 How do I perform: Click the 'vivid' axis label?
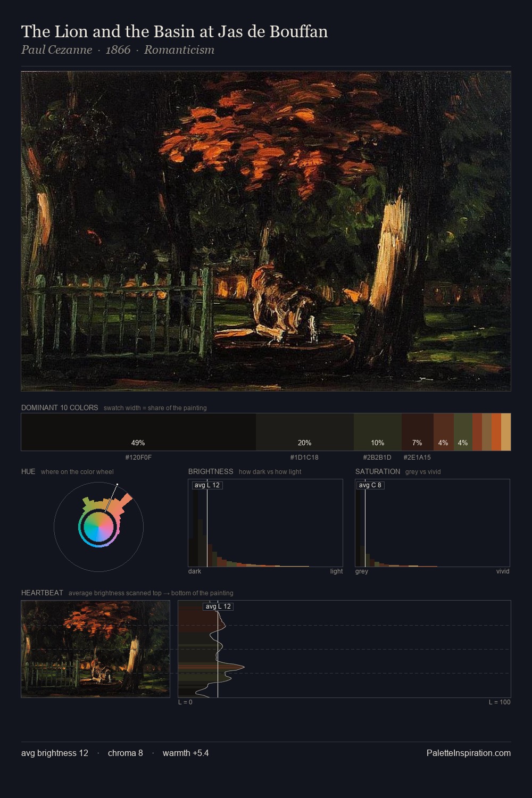pyautogui.click(x=503, y=571)
